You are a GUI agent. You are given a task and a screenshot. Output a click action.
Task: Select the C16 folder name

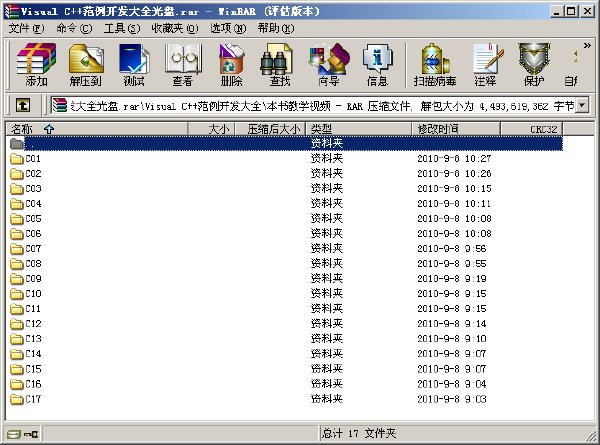[x=33, y=384]
